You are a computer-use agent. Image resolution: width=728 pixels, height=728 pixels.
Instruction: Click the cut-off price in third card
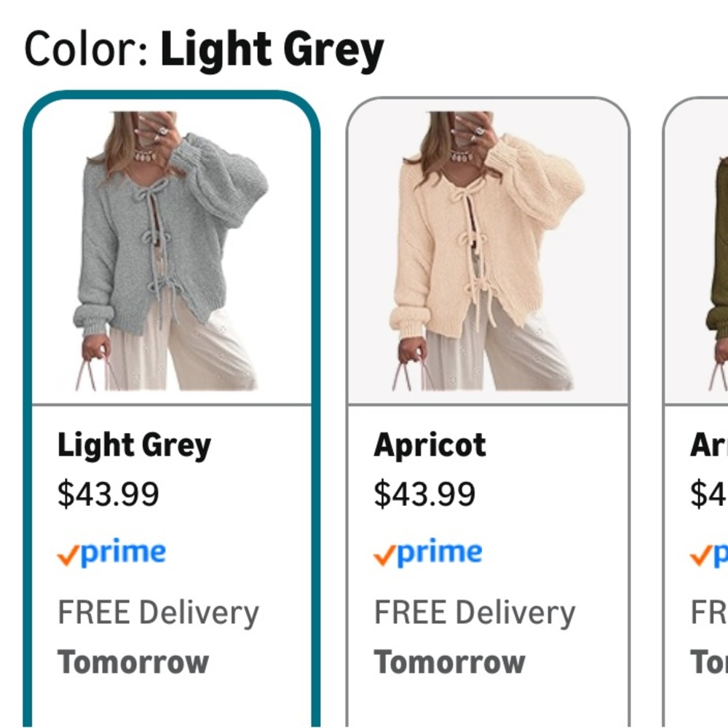pyautogui.click(x=709, y=494)
